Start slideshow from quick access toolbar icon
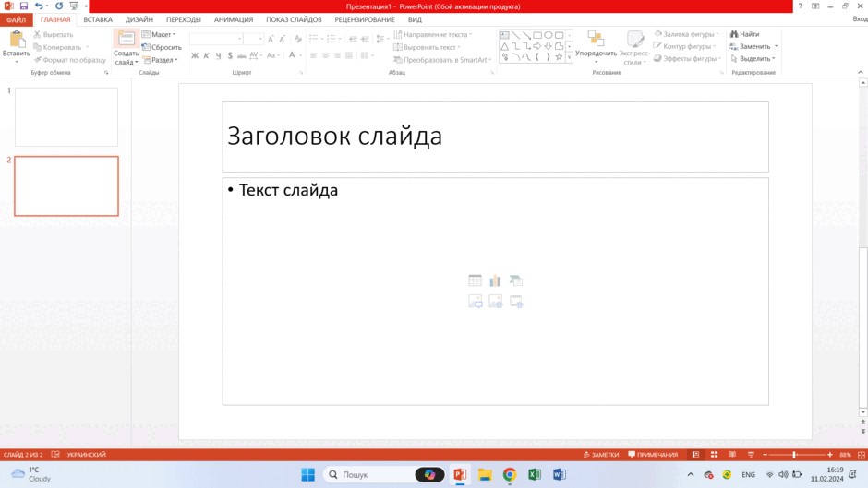Screen dimensions: 868x488 (x=74, y=6)
